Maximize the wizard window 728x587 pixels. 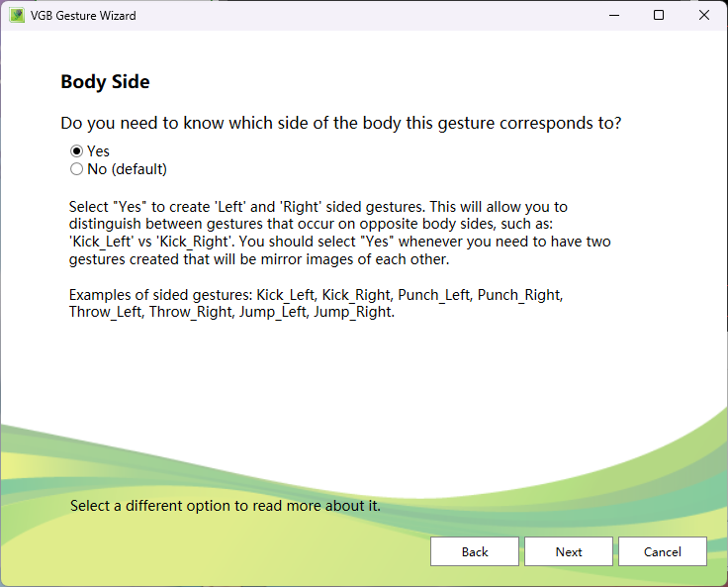point(659,16)
